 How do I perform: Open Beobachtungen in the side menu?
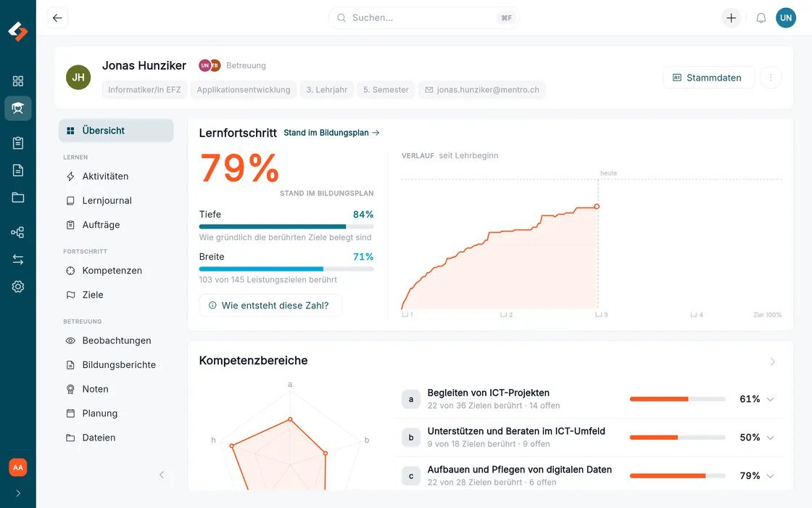[x=116, y=340]
